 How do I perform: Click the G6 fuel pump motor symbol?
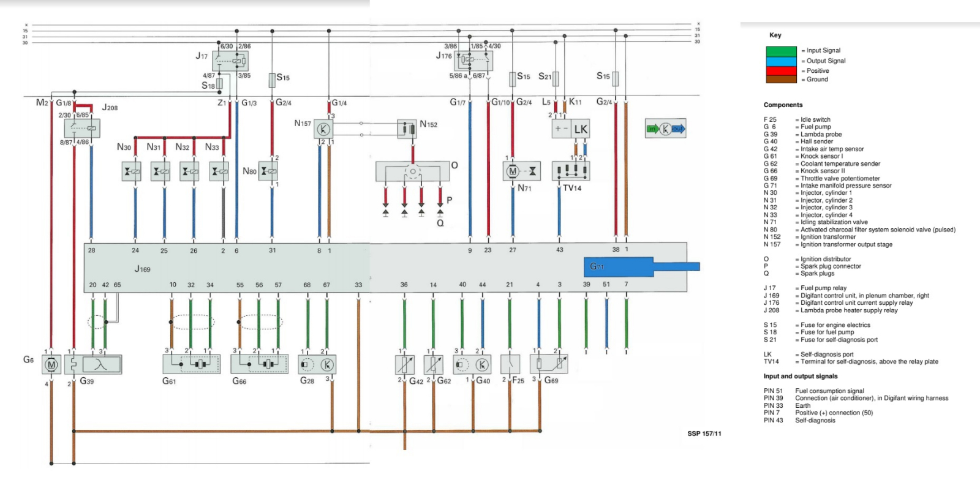(x=51, y=365)
